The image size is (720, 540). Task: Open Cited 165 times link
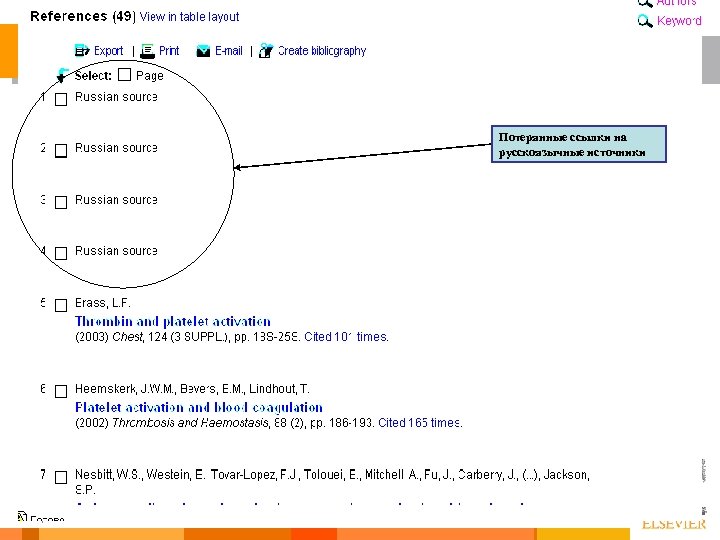[420, 422]
